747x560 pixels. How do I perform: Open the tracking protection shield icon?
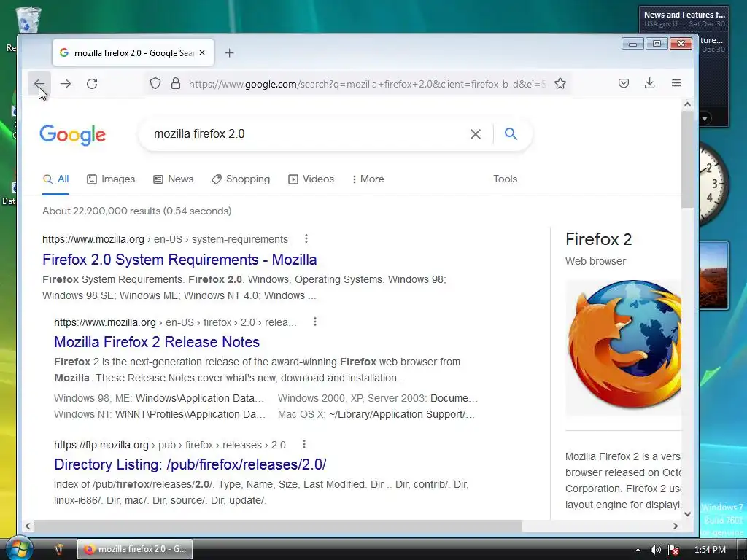point(155,84)
